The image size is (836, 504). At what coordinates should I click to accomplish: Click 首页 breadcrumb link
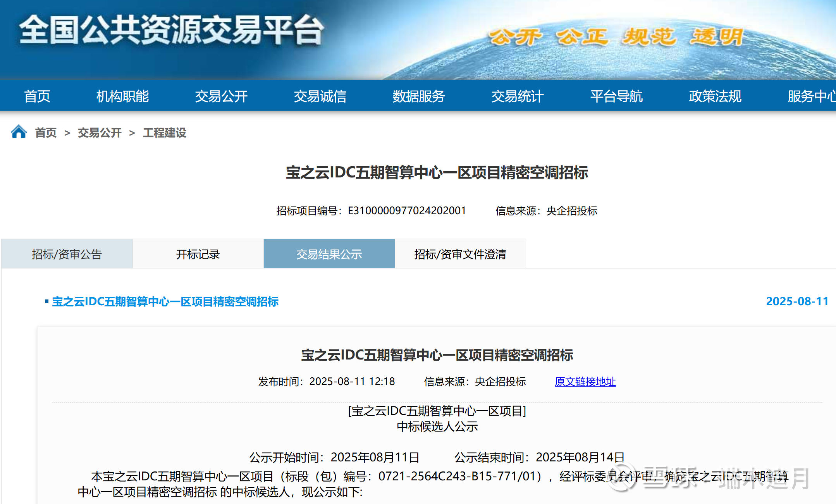[46, 133]
